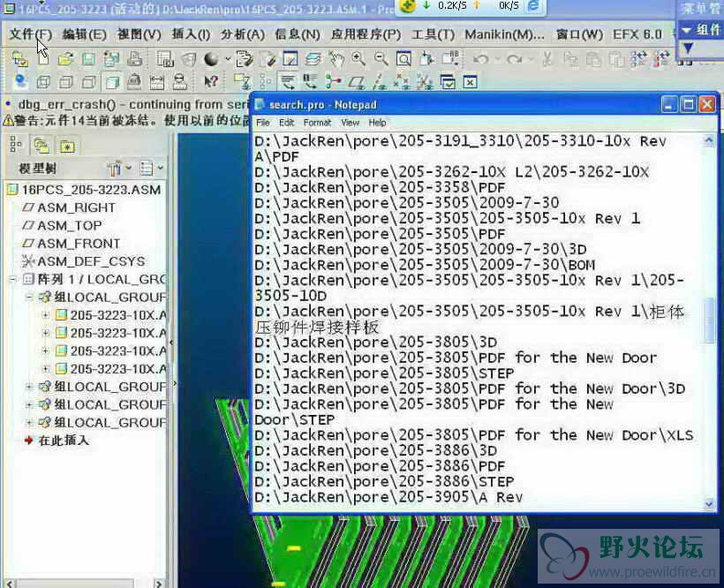Viewport: 724px width, 588px height.
Task: Open a file using the folder icon
Action: coord(65,58)
